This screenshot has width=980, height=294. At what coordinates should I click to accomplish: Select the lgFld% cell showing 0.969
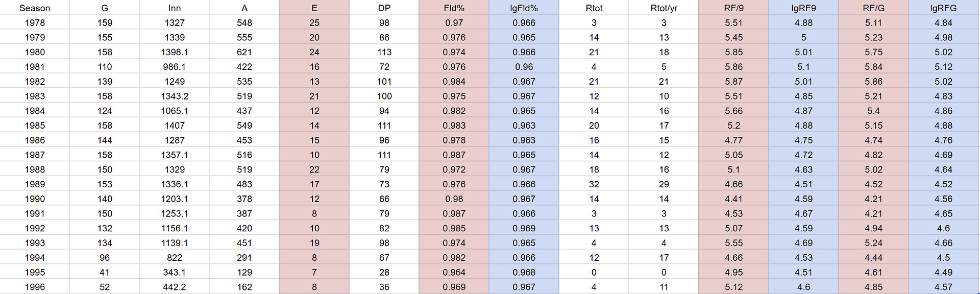[x=524, y=228]
